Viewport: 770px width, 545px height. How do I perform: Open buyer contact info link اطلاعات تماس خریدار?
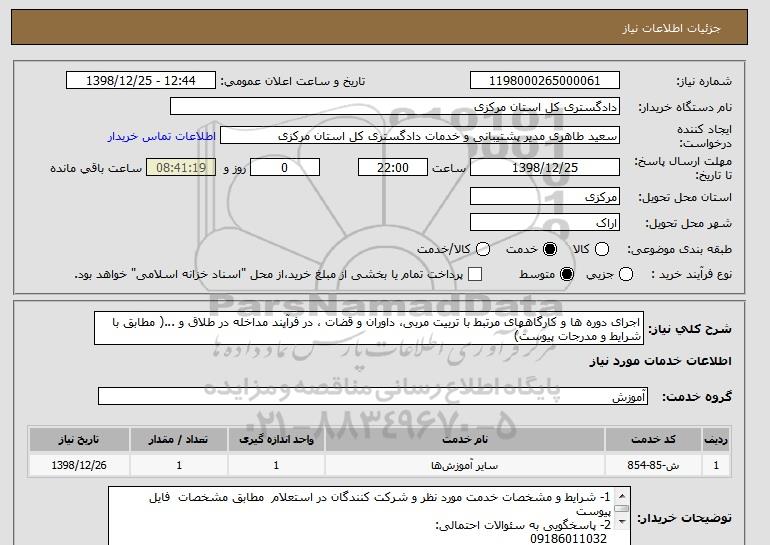tap(162, 136)
